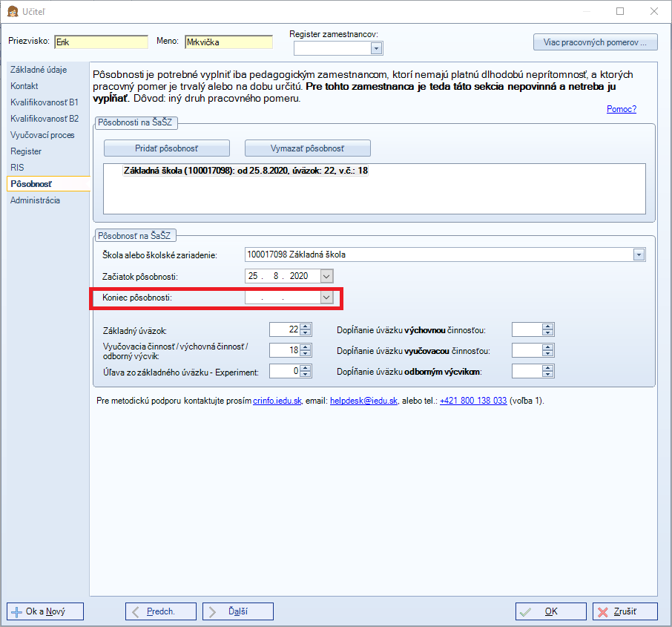This screenshot has height=627, width=672.
Task: Click the Priezvisko input field
Action: tap(101, 42)
